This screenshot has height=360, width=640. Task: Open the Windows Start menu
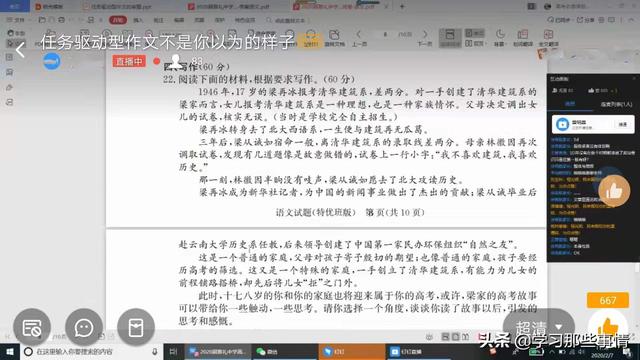10,351
